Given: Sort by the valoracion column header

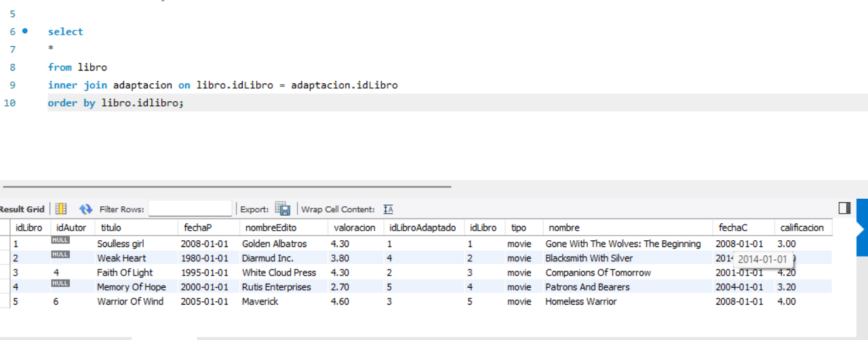Looking at the screenshot, I should (354, 227).
